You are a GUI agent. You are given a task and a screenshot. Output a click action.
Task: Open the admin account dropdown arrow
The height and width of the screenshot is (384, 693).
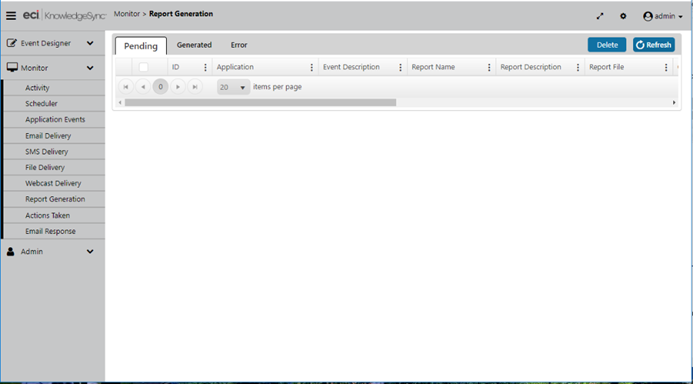click(681, 17)
